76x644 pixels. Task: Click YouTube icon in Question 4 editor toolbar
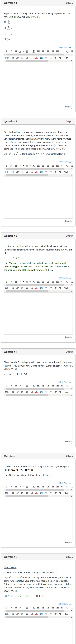[37, 392]
